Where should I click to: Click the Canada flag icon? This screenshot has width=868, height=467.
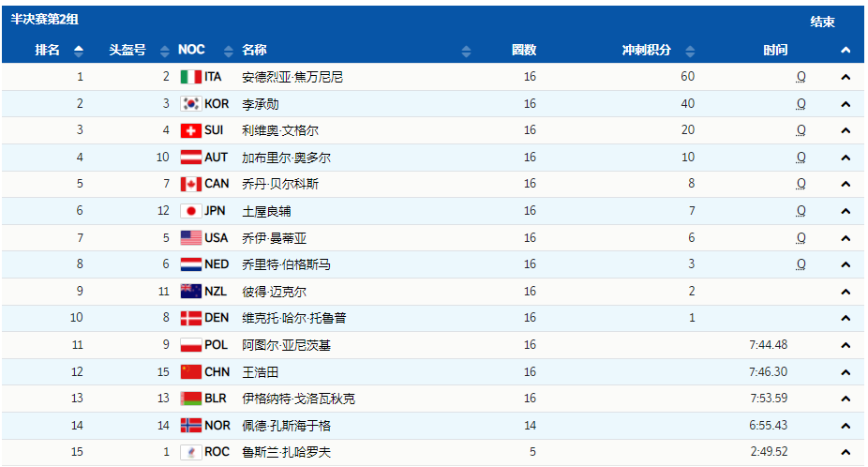pyautogui.click(x=190, y=184)
